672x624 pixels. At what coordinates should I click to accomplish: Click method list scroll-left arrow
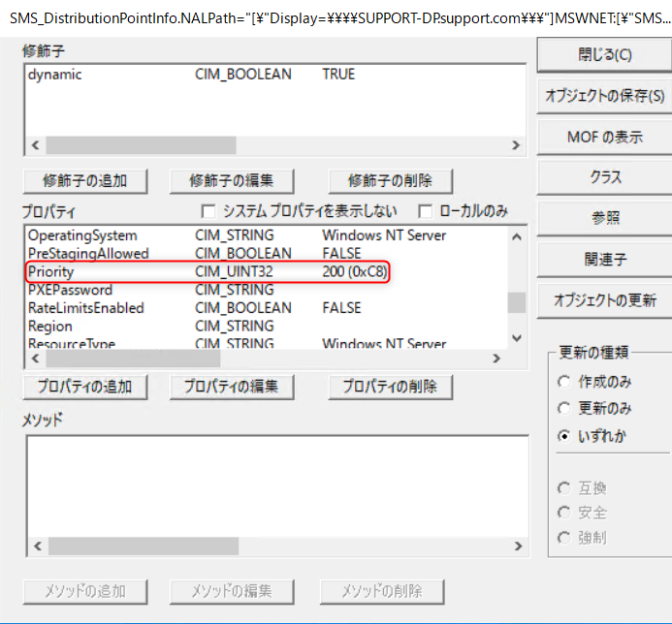pyautogui.click(x=38, y=546)
